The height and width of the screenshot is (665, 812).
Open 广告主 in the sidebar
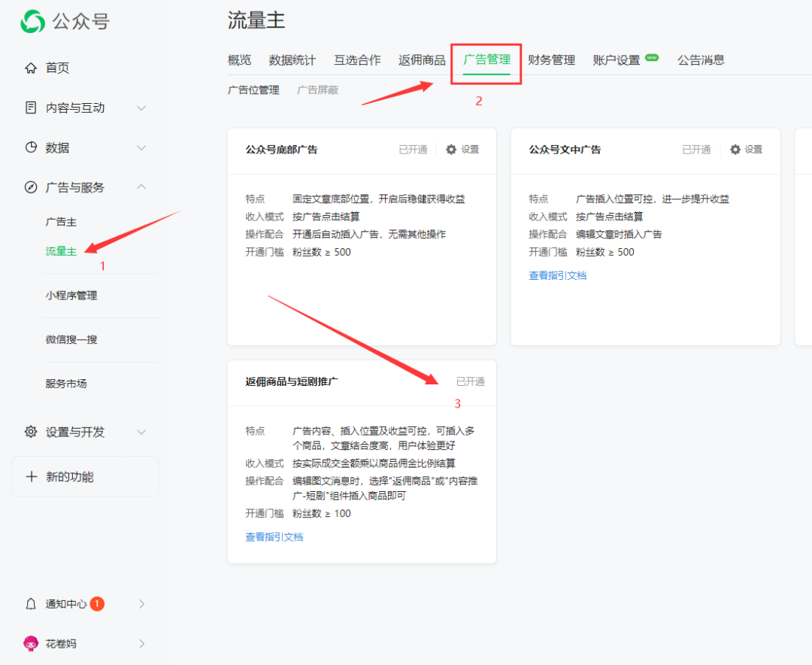click(x=61, y=222)
